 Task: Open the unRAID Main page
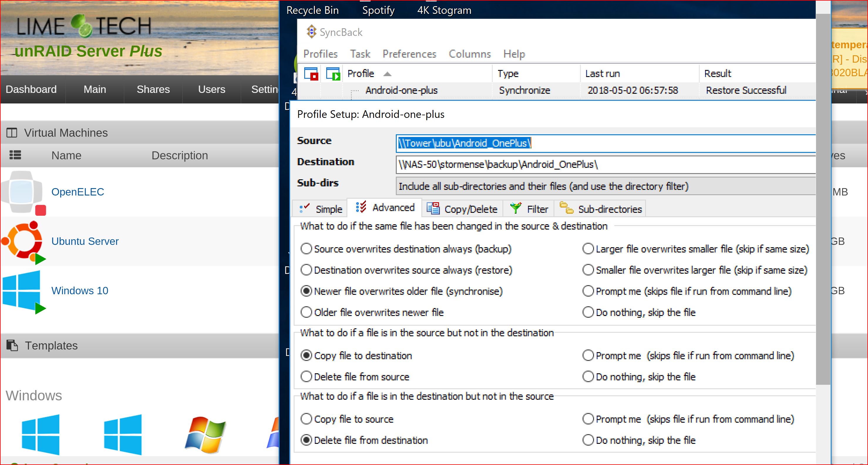tap(95, 89)
